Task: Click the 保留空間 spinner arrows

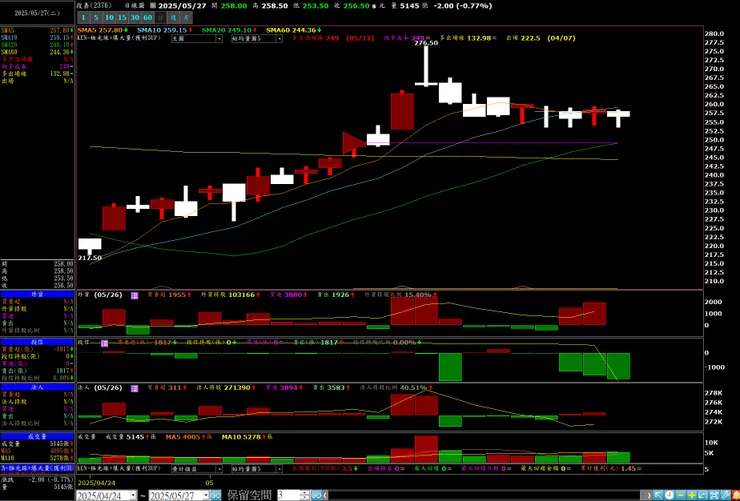Action: pos(305,495)
